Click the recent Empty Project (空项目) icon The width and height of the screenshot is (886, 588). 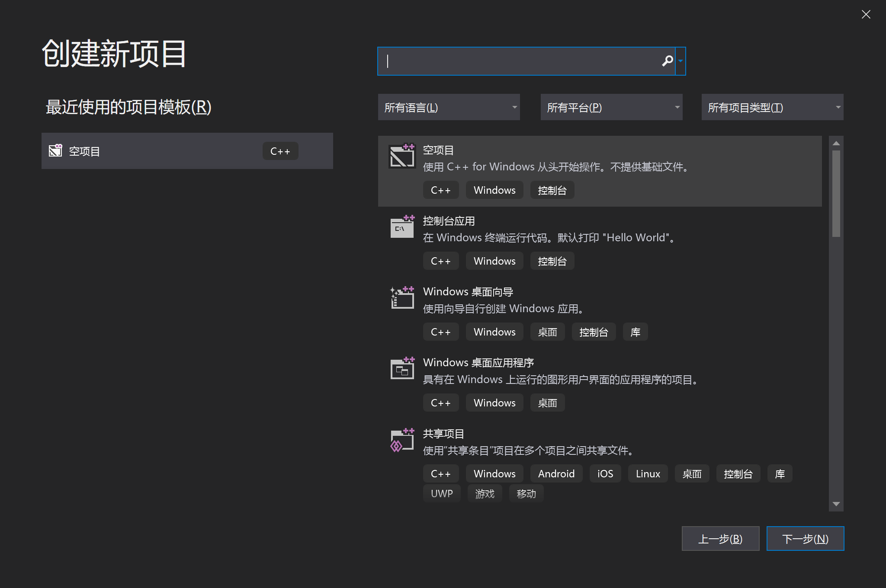55,150
